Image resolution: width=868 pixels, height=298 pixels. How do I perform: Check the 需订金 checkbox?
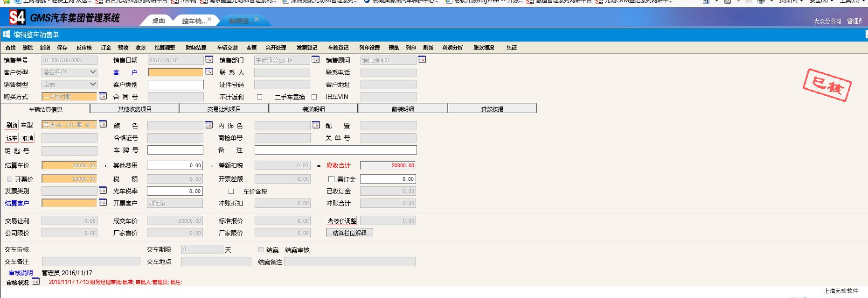[x=331, y=179]
